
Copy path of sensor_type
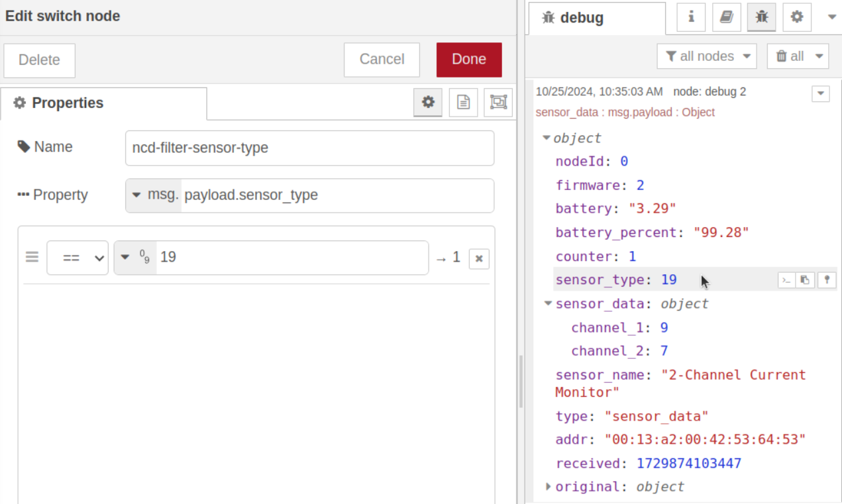786,280
